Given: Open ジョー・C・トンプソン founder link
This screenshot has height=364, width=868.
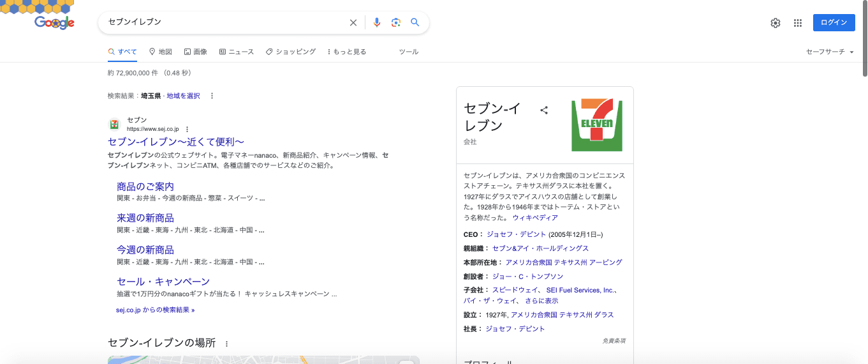Looking at the screenshot, I should [x=528, y=277].
